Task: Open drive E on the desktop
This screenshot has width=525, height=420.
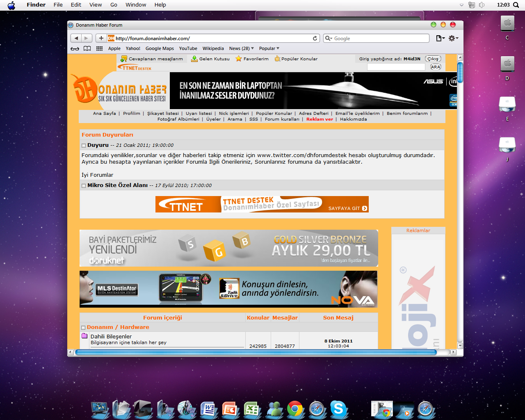Action: pyautogui.click(x=507, y=105)
